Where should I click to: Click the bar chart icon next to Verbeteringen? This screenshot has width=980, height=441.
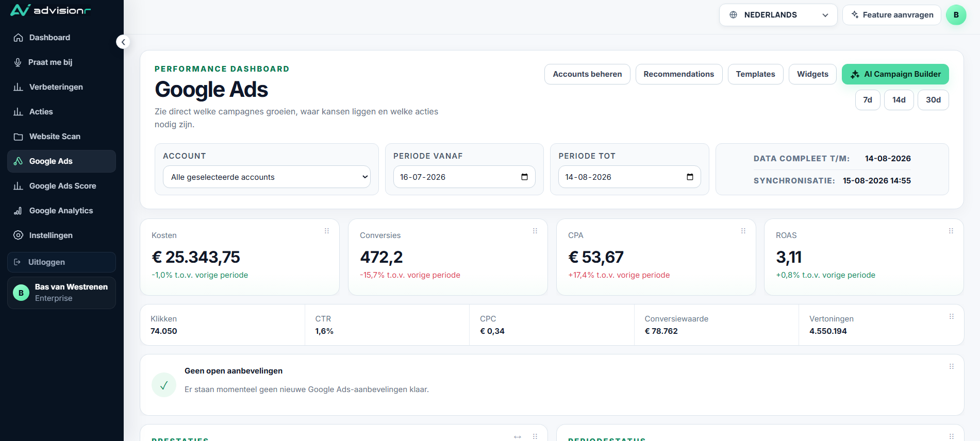point(18,87)
